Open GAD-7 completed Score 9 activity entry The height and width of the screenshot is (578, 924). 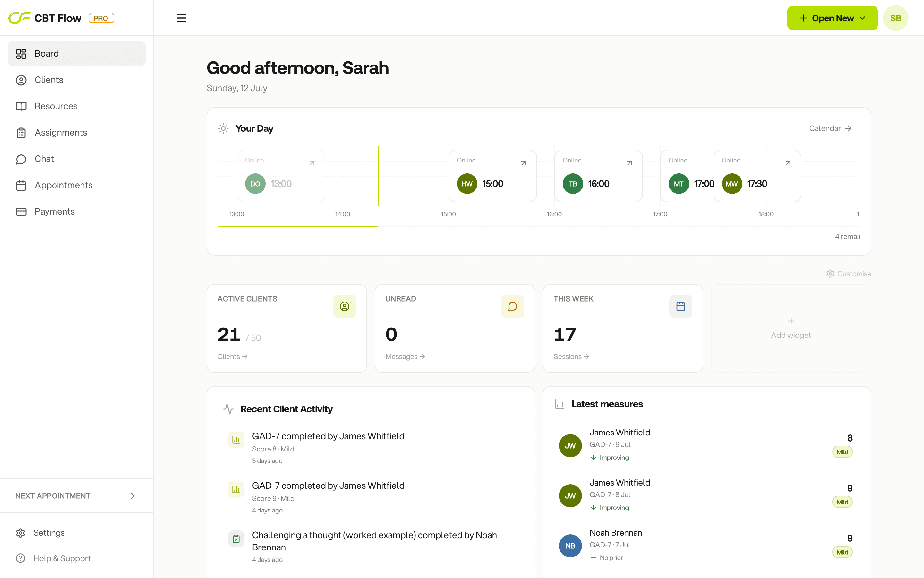point(370,497)
